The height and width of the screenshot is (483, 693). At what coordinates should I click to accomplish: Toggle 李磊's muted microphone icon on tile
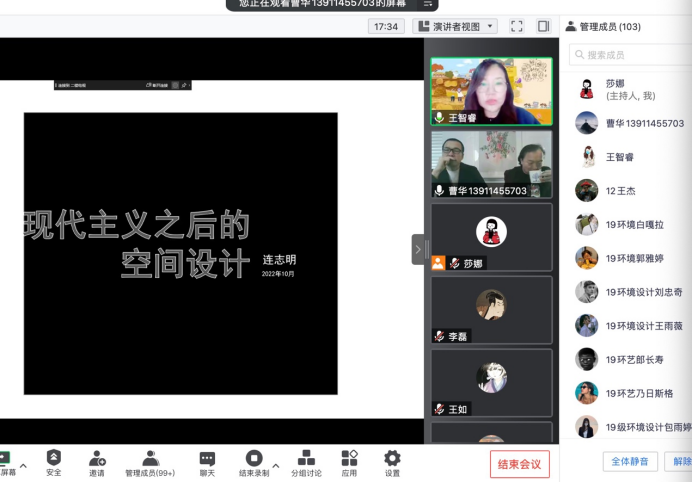click(x=439, y=336)
